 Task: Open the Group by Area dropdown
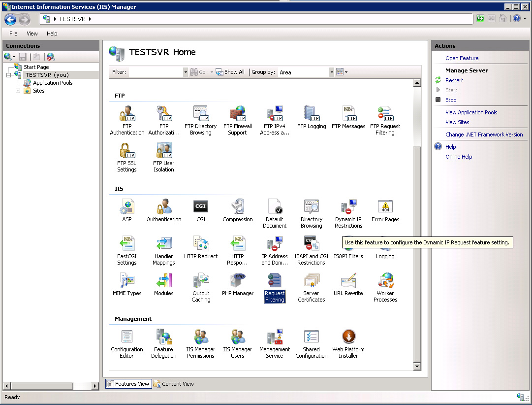click(332, 72)
